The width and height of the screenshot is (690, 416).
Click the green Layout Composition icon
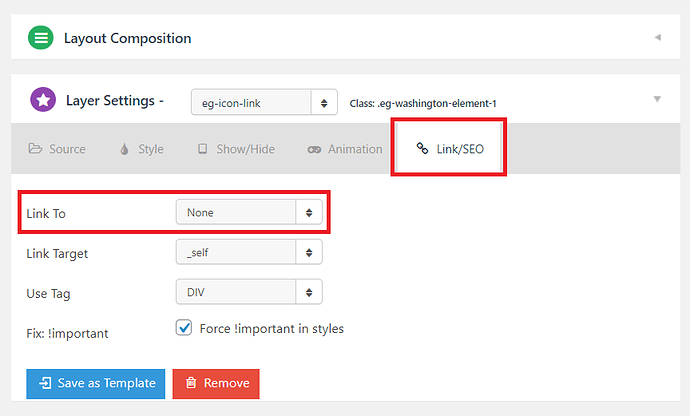tap(40, 37)
